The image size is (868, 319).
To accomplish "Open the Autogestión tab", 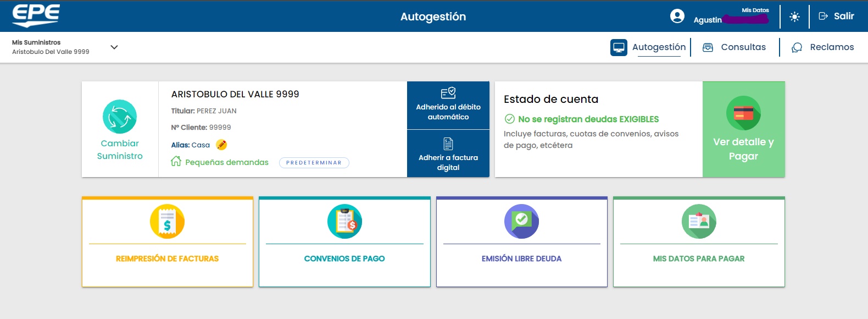I will [649, 47].
